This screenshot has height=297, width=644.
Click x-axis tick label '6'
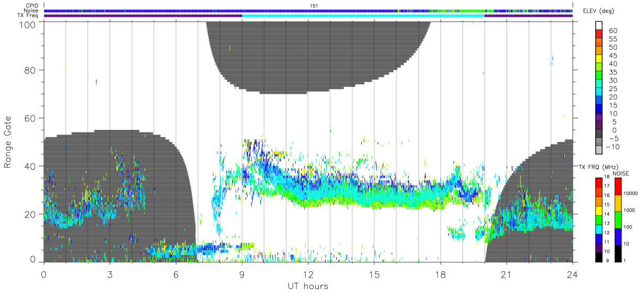tap(176, 274)
